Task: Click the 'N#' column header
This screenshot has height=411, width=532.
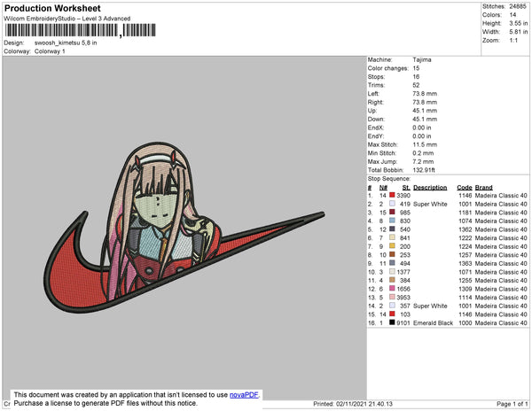Action: (x=383, y=188)
